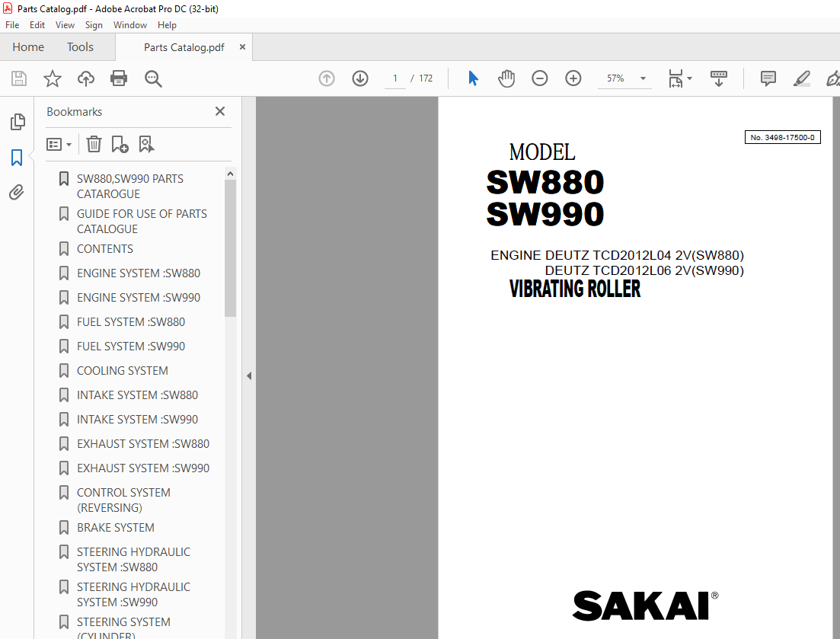Select the Highlight text pen tool
This screenshot has width=840, height=639.
point(801,78)
